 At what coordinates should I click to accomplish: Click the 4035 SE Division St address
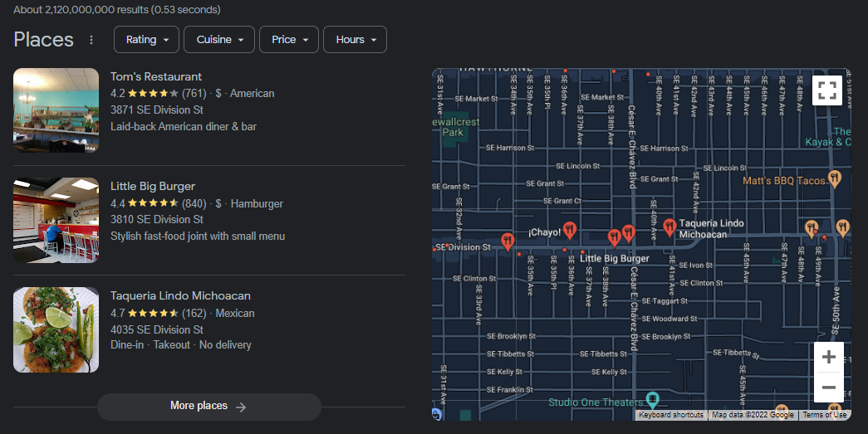[x=157, y=329]
